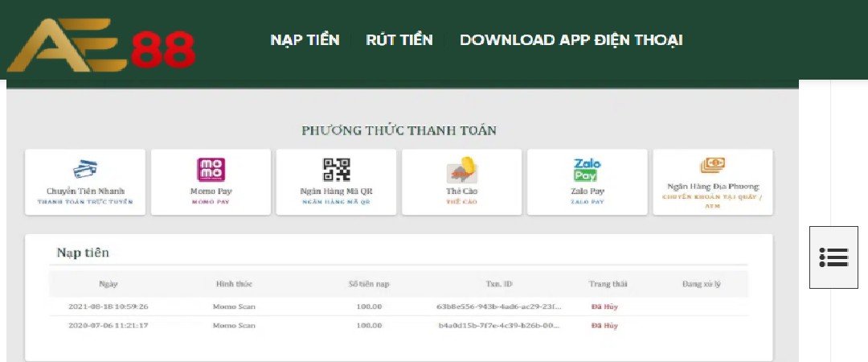Click amount 100.00 in 2020-07-06 row
Screen dimensions: 868x362
point(369,326)
